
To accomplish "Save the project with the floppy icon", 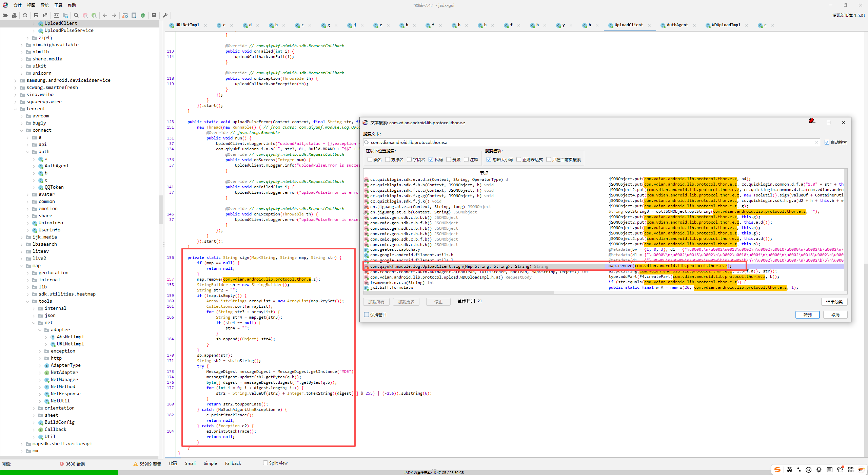I will click(36, 15).
